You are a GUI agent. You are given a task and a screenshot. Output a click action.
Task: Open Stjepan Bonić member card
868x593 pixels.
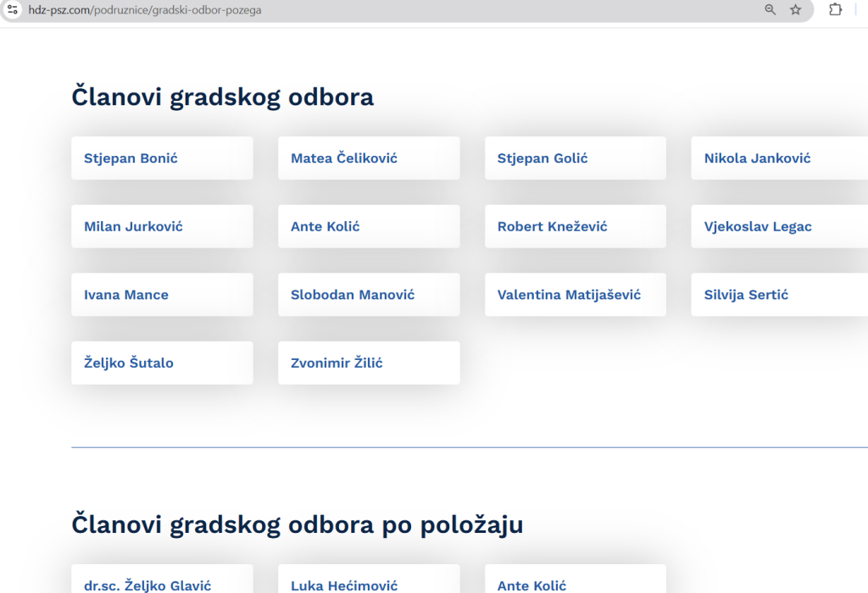point(162,158)
